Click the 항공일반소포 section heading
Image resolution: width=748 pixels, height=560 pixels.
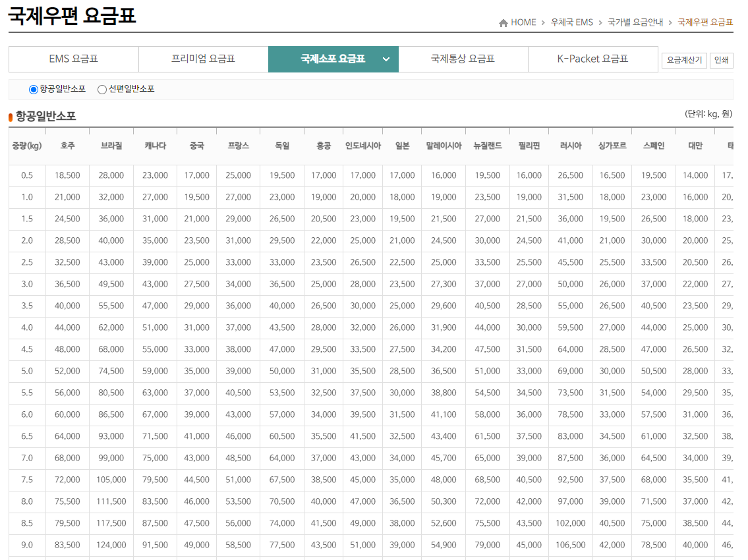point(45,116)
